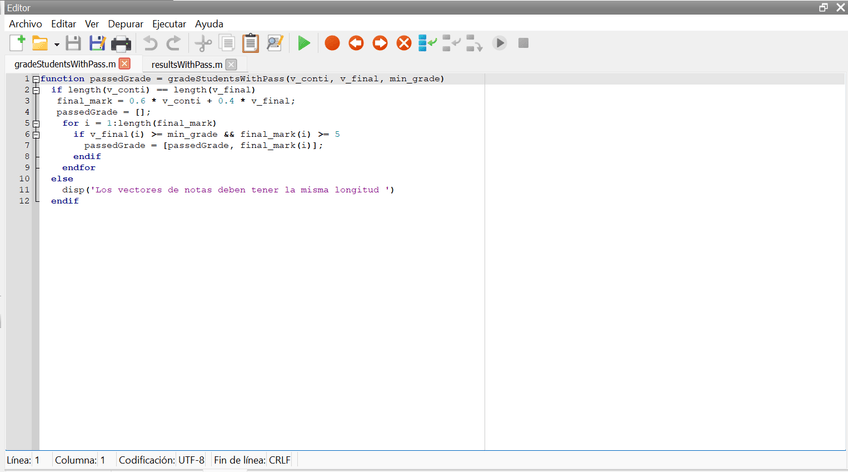This screenshot has height=472, width=848.
Task: Collapse the for loop fold on line 5
Action: 36,123
